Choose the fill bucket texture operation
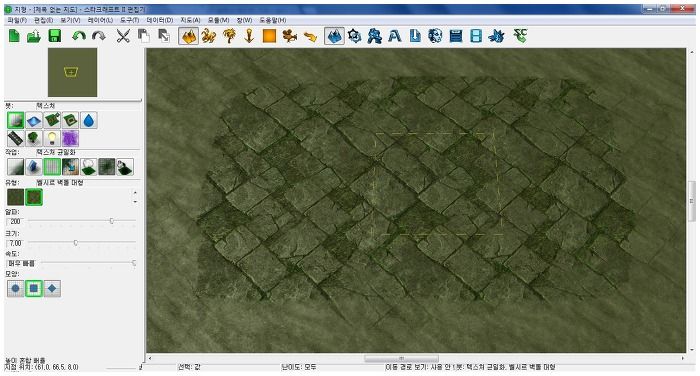700x376 pixels. pos(125,167)
